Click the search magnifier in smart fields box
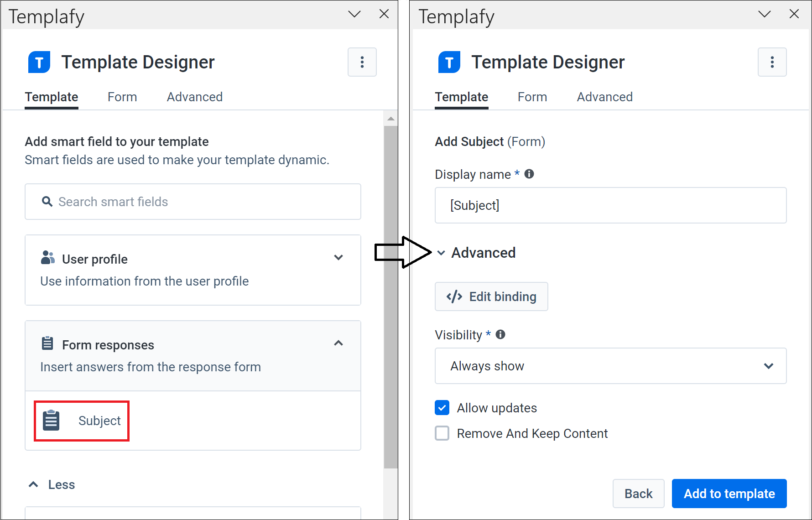Image resolution: width=812 pixels, height=520 pixels. (x=47, y=202)
